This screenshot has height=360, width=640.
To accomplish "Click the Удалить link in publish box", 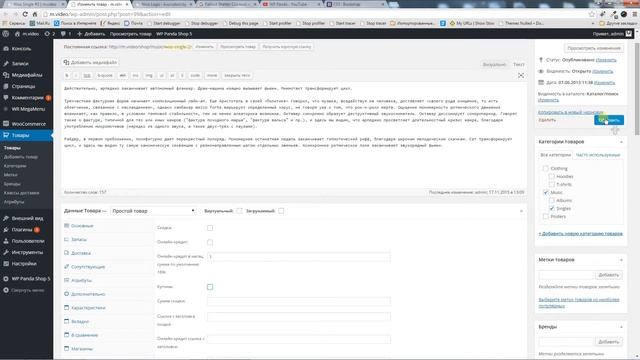I will (x=547, y=120).
